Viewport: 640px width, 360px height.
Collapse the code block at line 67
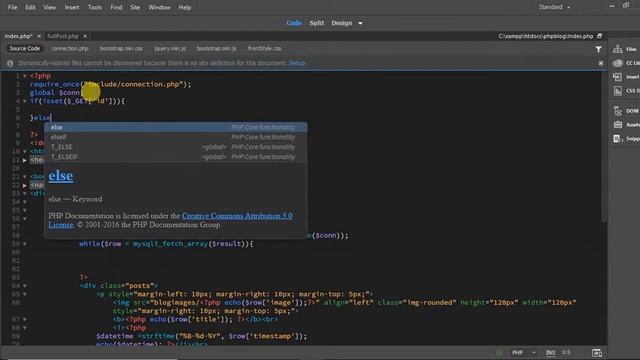pos(24,319)
